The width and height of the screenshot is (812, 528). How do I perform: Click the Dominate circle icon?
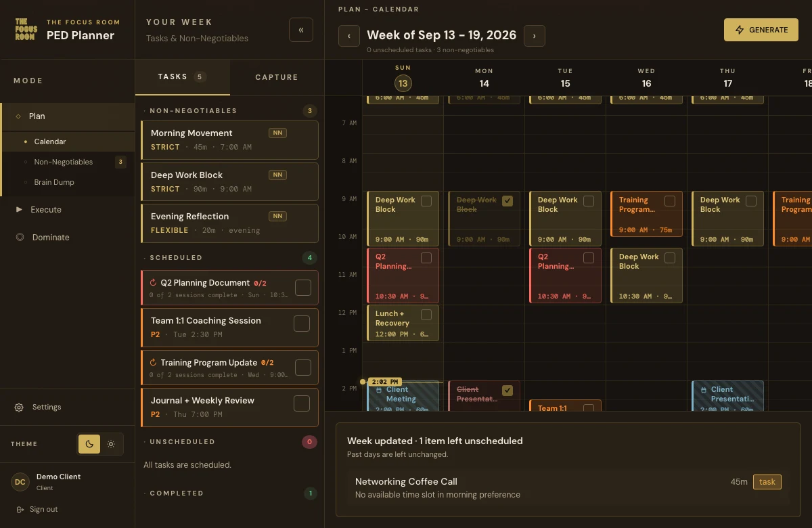pos(20,238)
